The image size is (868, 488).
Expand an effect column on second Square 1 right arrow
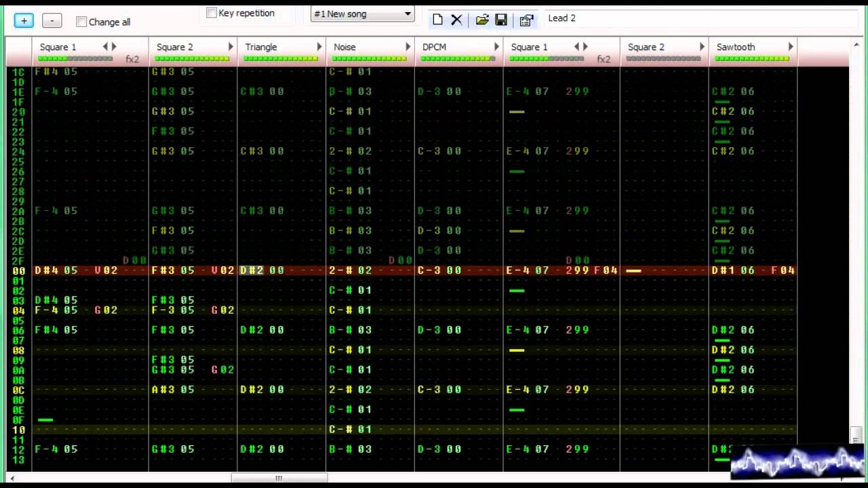(585, 47)
